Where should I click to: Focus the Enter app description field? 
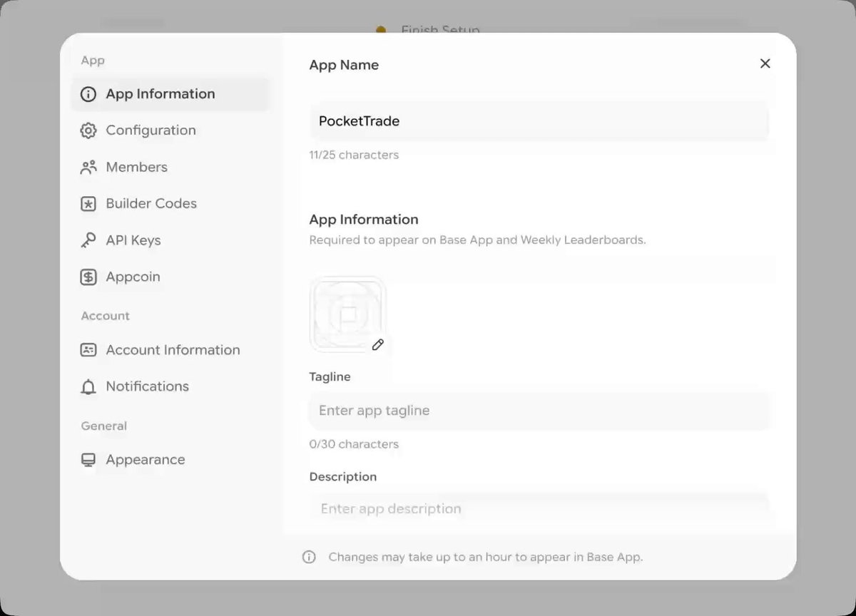[x=539, y=509]
